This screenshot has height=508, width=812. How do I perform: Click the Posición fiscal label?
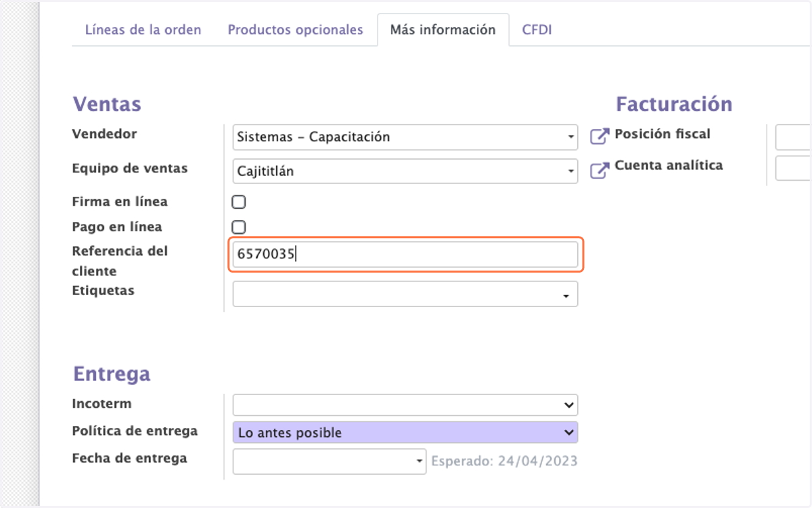click(662, 134)
